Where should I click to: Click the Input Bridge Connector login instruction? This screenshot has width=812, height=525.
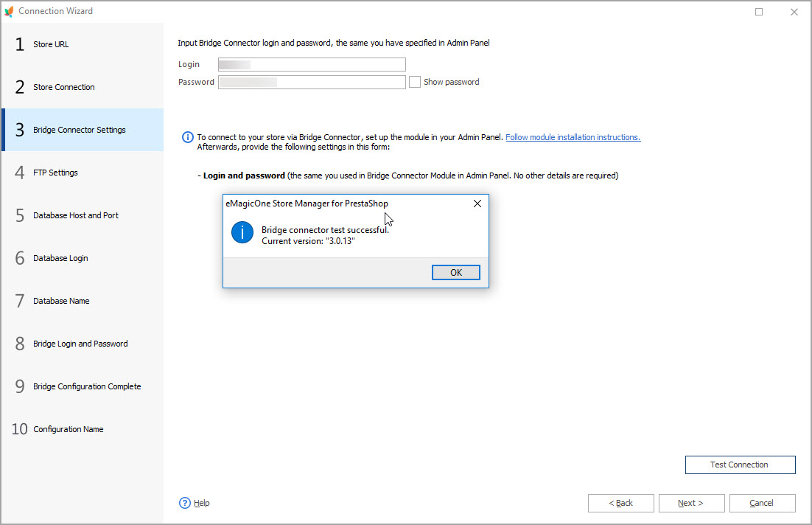334,43
